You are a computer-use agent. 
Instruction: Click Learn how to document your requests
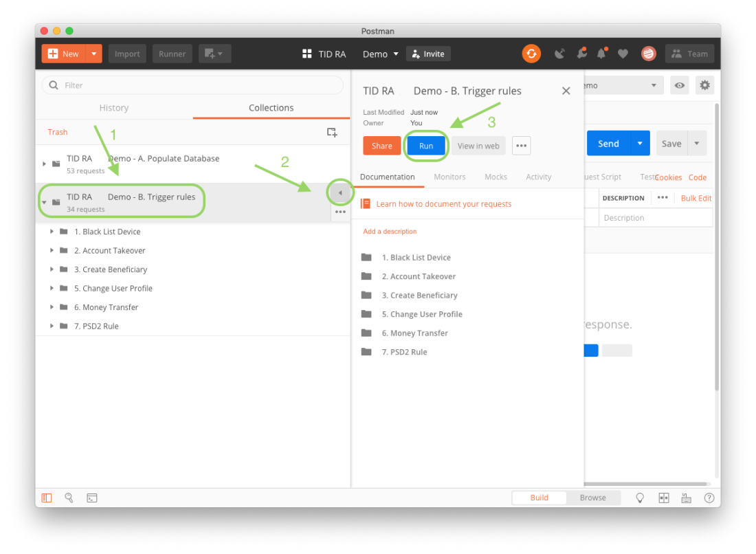[443, 204]
